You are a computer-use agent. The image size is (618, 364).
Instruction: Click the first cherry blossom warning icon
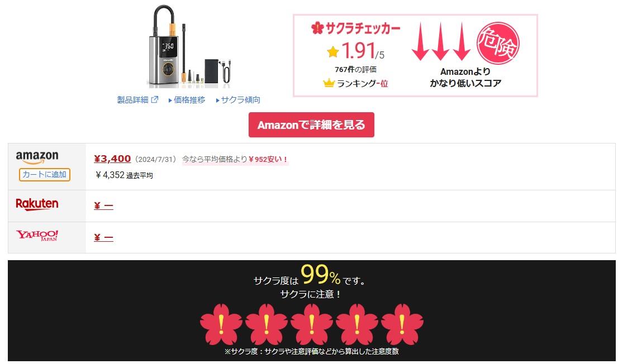coord(221,324)
